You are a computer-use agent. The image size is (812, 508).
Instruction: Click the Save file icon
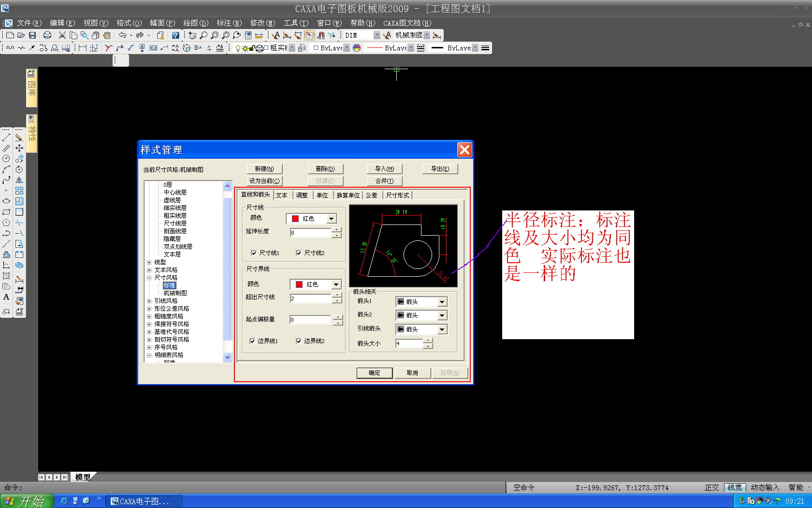pos(32,35)
